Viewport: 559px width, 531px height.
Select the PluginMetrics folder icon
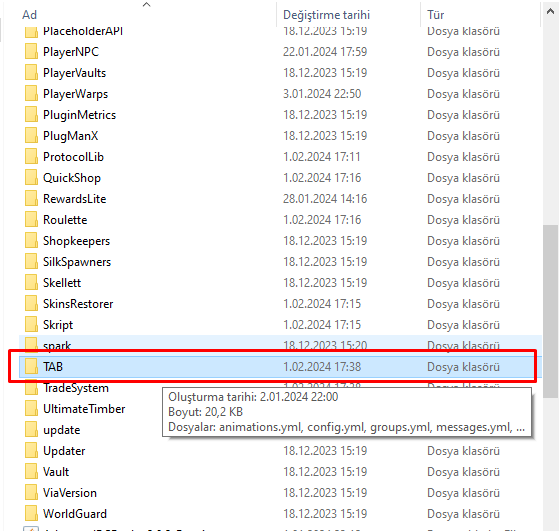[31, 115]
